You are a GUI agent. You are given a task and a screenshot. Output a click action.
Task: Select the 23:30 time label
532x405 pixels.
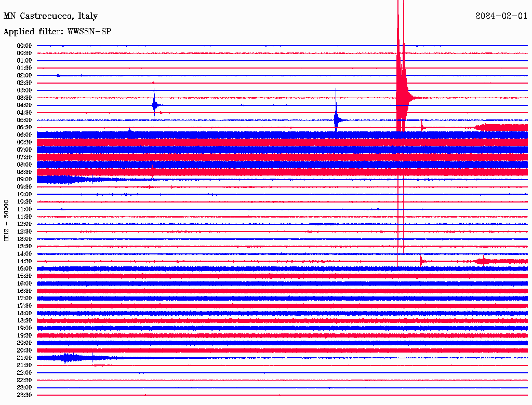pyautogui.click(x=24, y=395)
